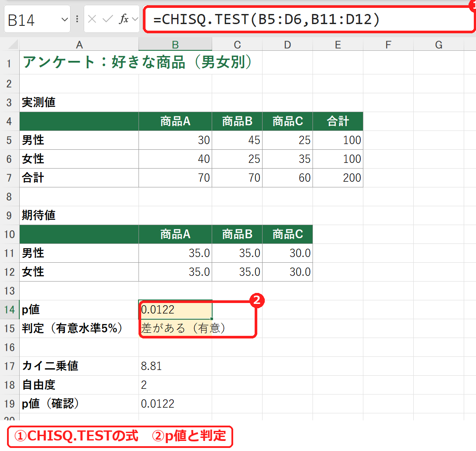Screen dimensions: 476x451
Task: Select cell with value 30 for 男性 商品A
Action: (x=175, y=140)
